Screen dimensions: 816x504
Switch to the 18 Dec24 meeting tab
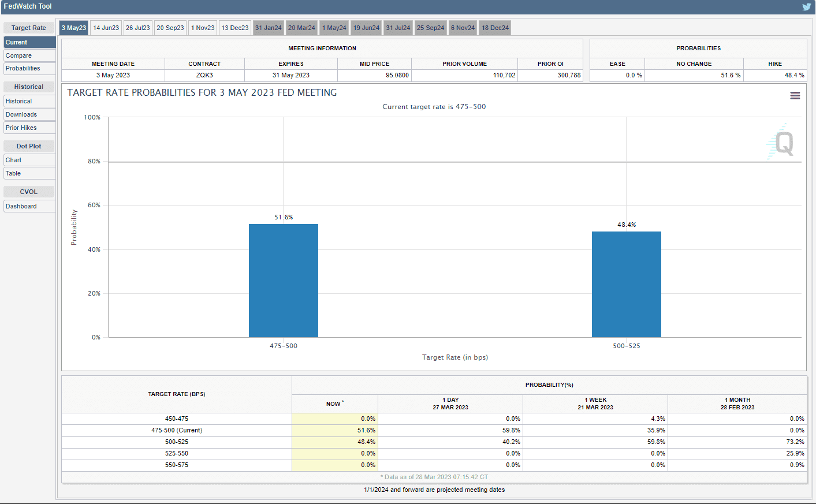495,28
